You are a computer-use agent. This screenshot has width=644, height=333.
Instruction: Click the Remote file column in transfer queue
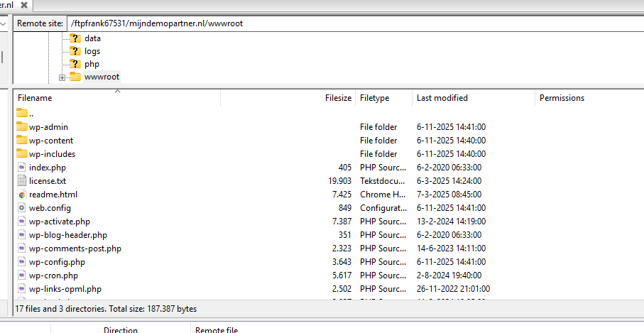point(217,329)
